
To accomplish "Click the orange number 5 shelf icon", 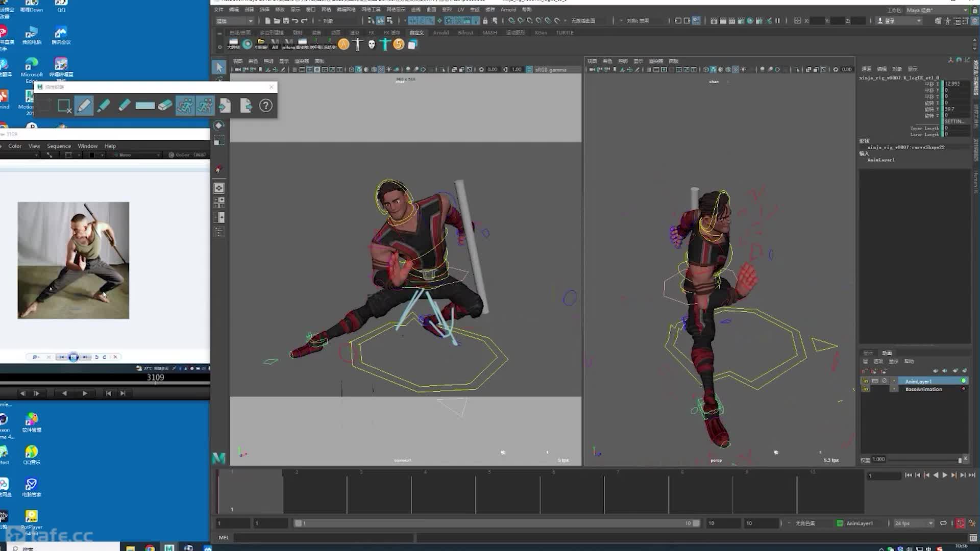I will [399, 44].
